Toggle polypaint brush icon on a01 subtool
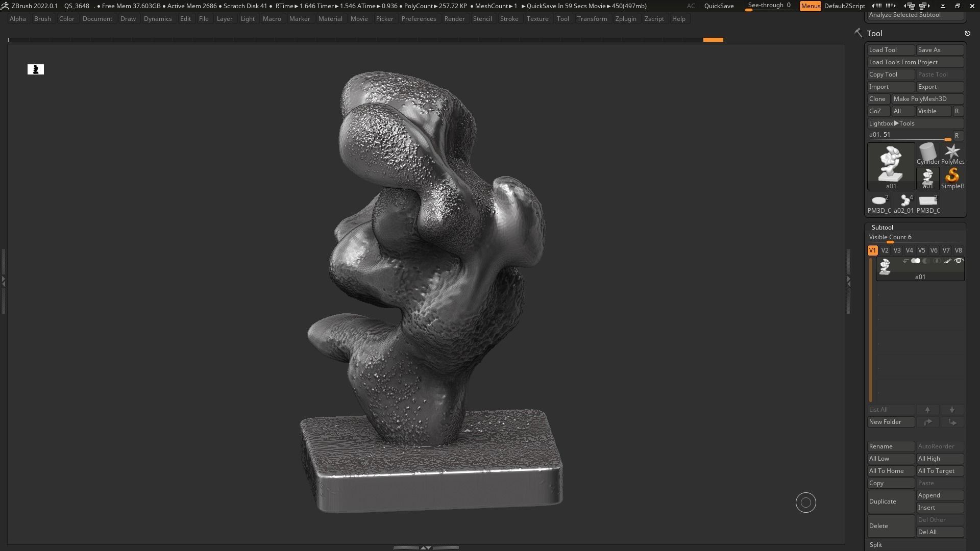The height and width of the screenshot is (551, 980). click(x=948, y=261)
